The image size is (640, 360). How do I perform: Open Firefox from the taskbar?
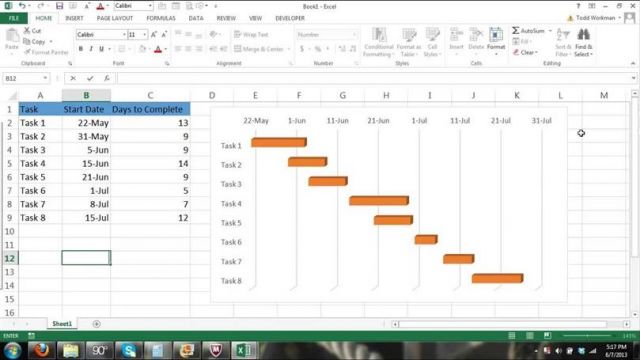tap(41, 350)
